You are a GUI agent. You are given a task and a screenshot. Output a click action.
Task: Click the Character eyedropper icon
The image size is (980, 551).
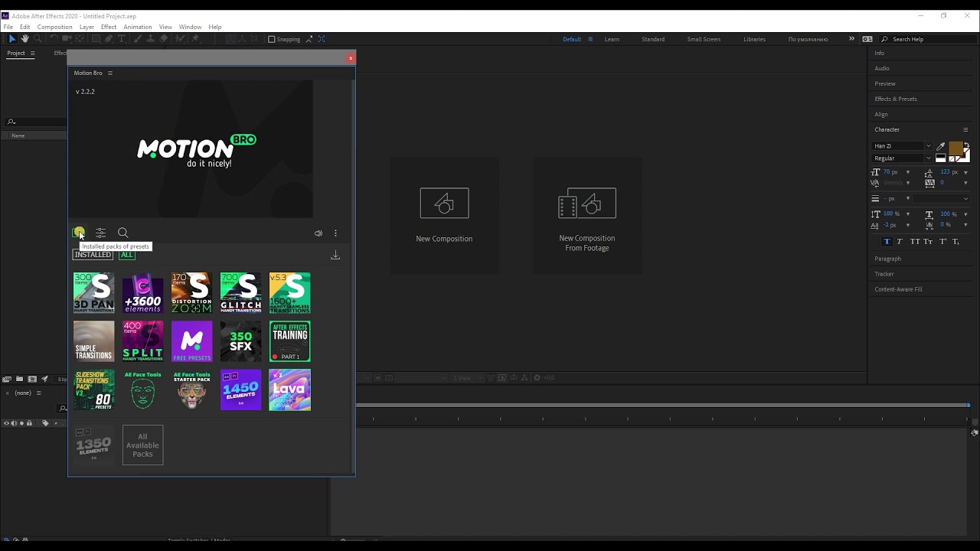[x=941, y=146]
